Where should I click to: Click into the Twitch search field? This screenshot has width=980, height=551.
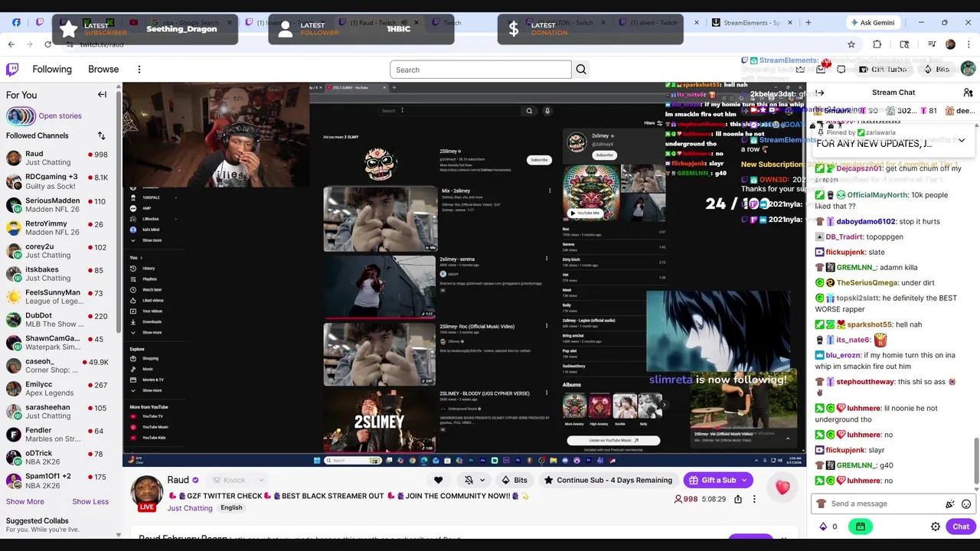pyautogui.click(x=481, y=70)
